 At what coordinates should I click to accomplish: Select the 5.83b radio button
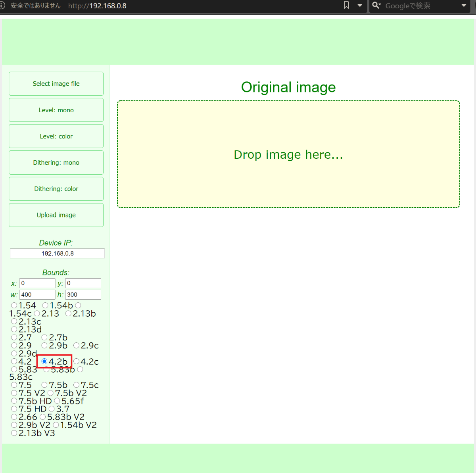(x=46, y=369)
